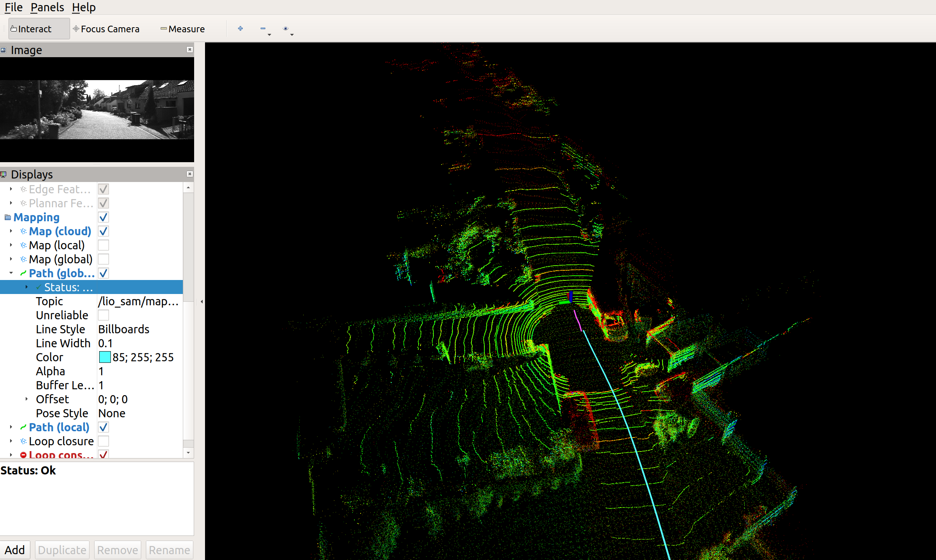Expand the Map (global) item

click(11, 259)
